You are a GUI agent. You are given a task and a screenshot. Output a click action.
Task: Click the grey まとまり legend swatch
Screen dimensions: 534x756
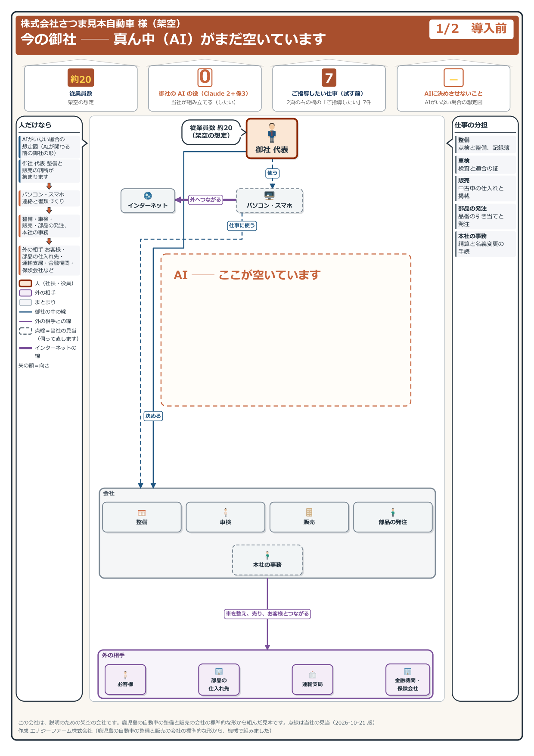25,302
